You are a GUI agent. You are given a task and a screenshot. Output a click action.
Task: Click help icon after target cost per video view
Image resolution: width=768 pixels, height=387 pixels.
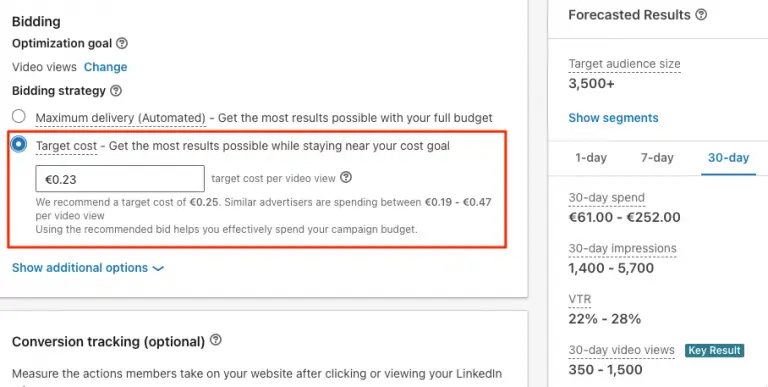click(346, 177)
